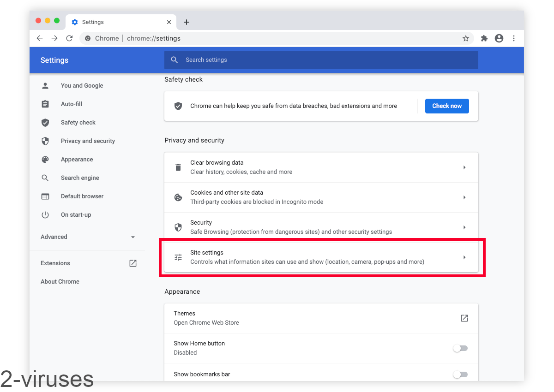Screen dimensions: 554x392
Task: Click the bookmark star icon in address bar
Action: click(465, 38)
